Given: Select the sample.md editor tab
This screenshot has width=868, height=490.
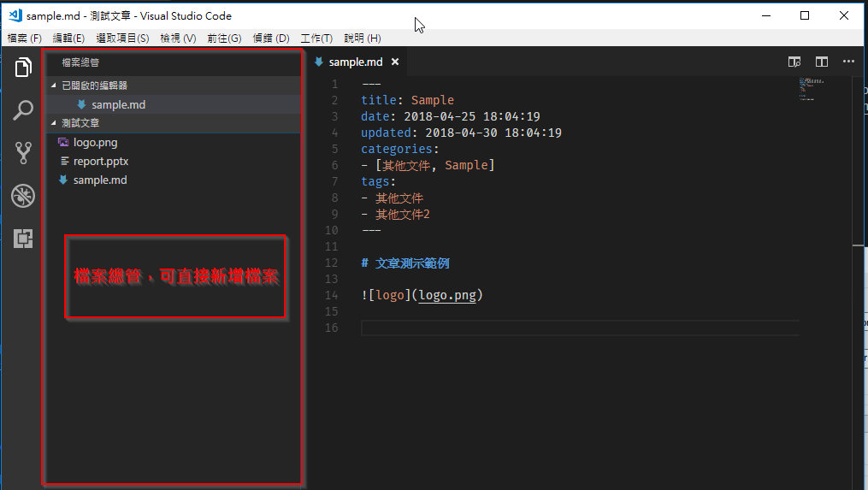Looking at the screenshot, I should coord(355,62).
